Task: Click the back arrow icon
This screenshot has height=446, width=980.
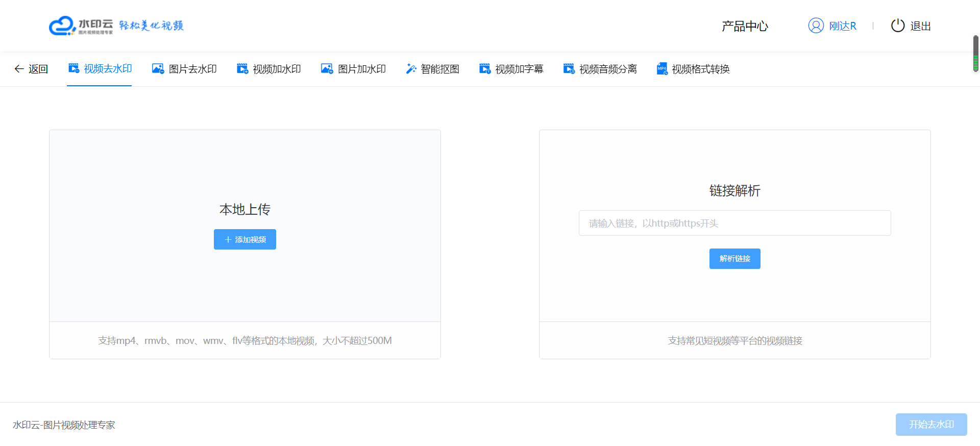Action: pyautogui.click(x=19, y=69)
